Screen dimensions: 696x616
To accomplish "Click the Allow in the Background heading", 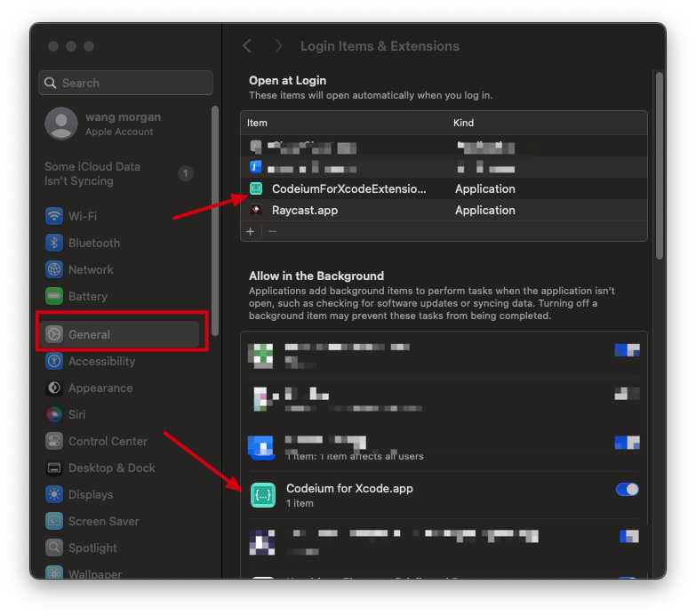I will coord(316,276).
